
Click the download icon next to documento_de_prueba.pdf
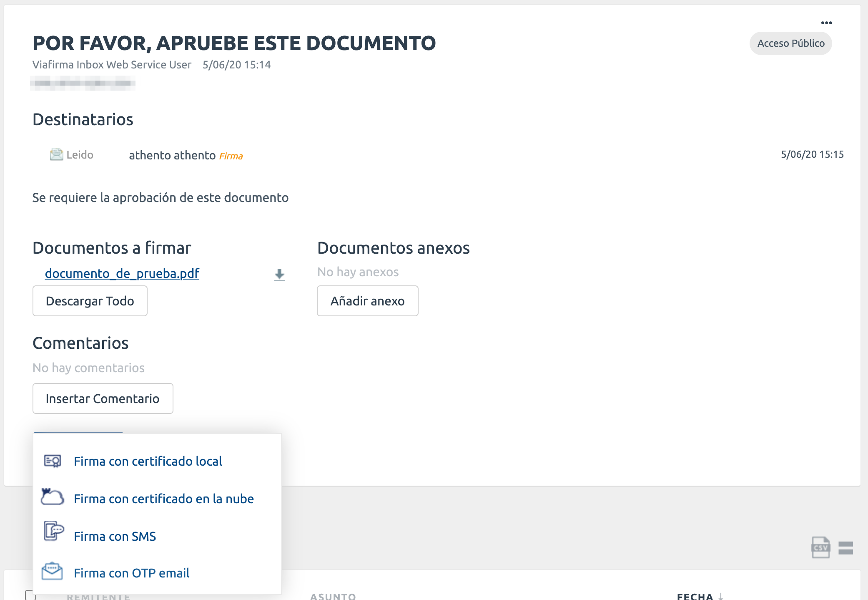pos(279,274)
